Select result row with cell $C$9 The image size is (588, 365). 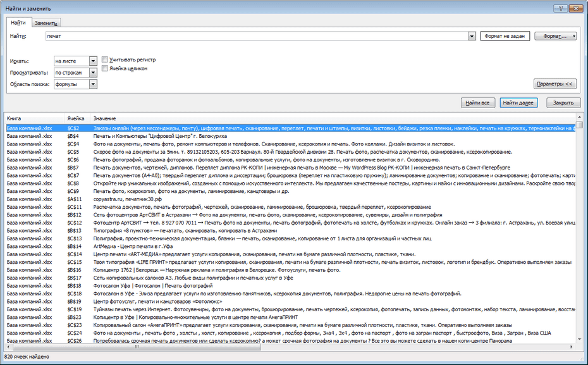pyautogui.click(x=290, y=191)
